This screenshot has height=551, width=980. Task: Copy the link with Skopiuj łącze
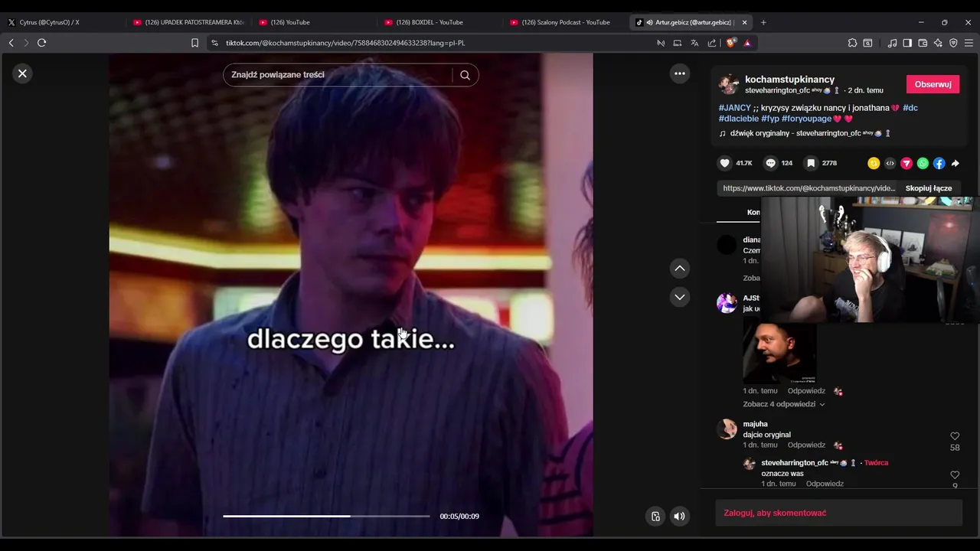click(929, 188)
